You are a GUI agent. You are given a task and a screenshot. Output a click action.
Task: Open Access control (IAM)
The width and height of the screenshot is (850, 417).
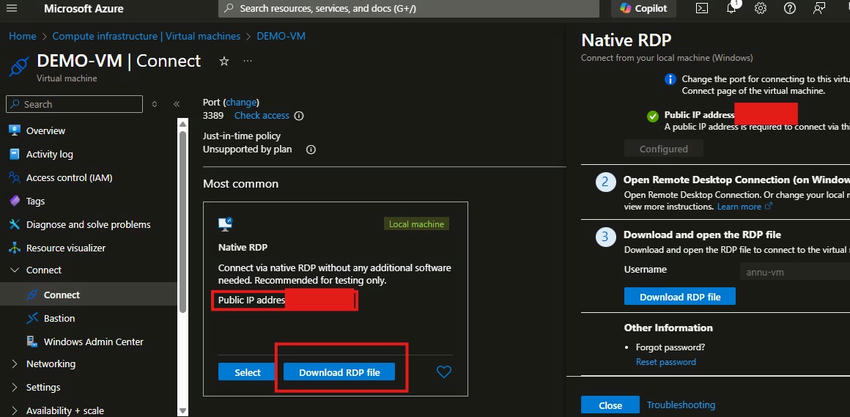69,178
